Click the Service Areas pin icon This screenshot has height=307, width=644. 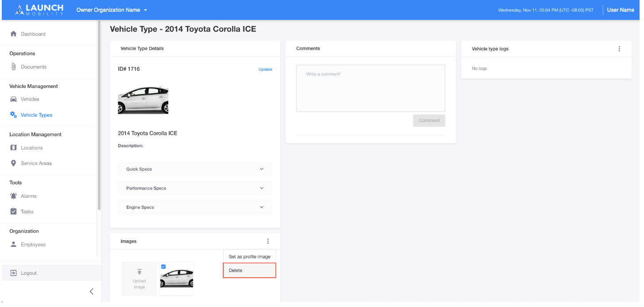click(x=13, y=163)
